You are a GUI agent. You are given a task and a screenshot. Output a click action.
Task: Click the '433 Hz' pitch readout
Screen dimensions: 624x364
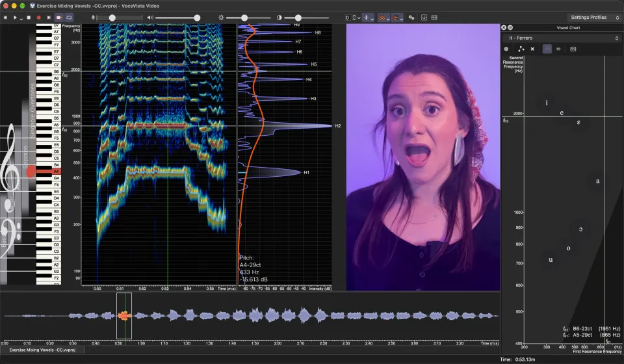point(249,272)
